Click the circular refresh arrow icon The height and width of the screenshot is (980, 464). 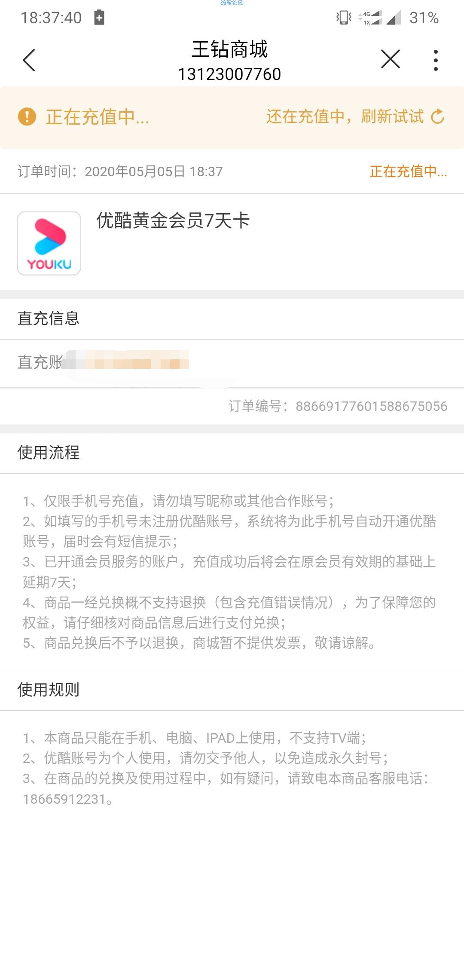pos(437,116)
